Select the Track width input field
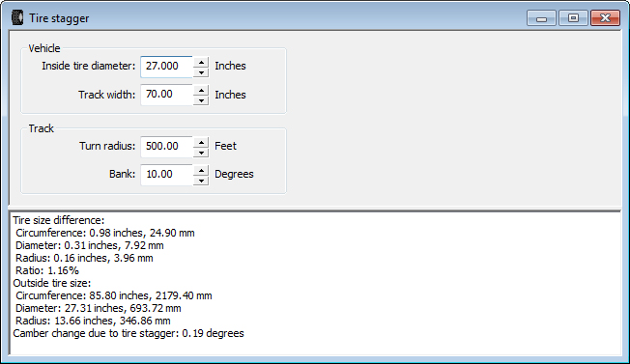630x364 pixels. click(167, 95)
